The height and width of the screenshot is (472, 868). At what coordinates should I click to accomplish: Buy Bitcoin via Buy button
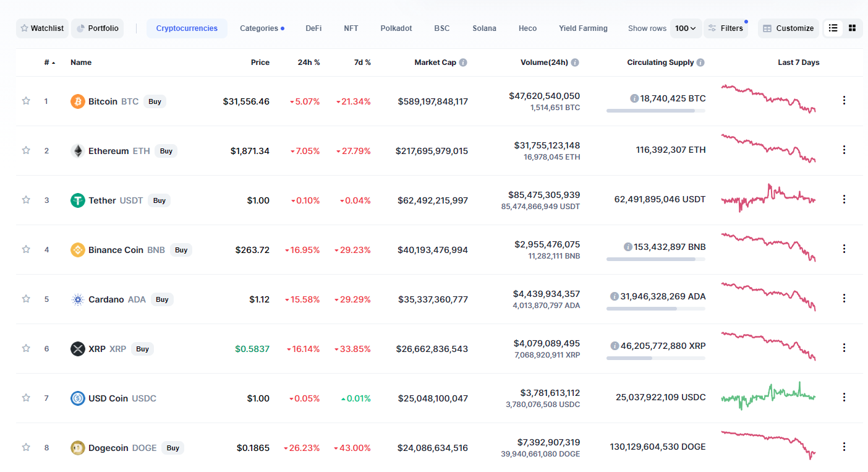point(155,101)
